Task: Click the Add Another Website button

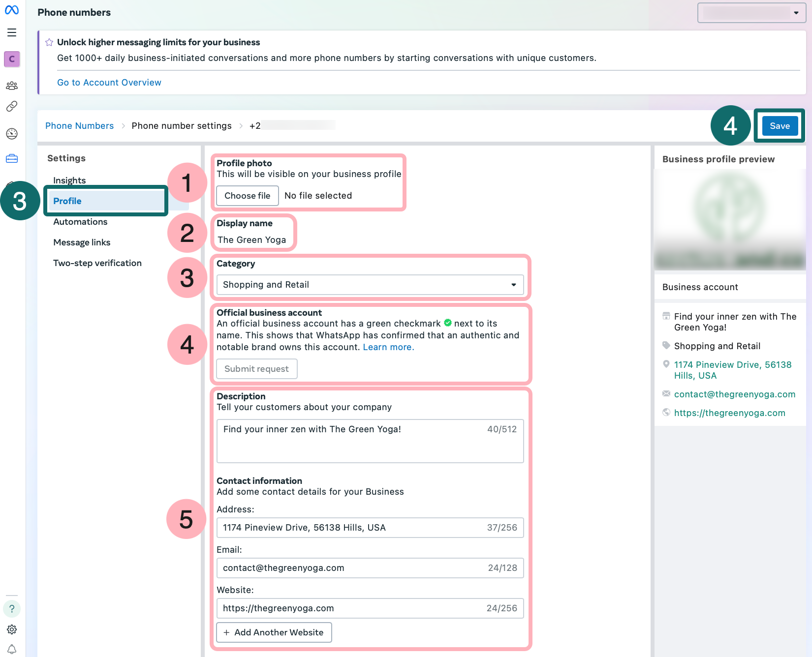Action: 274,632
